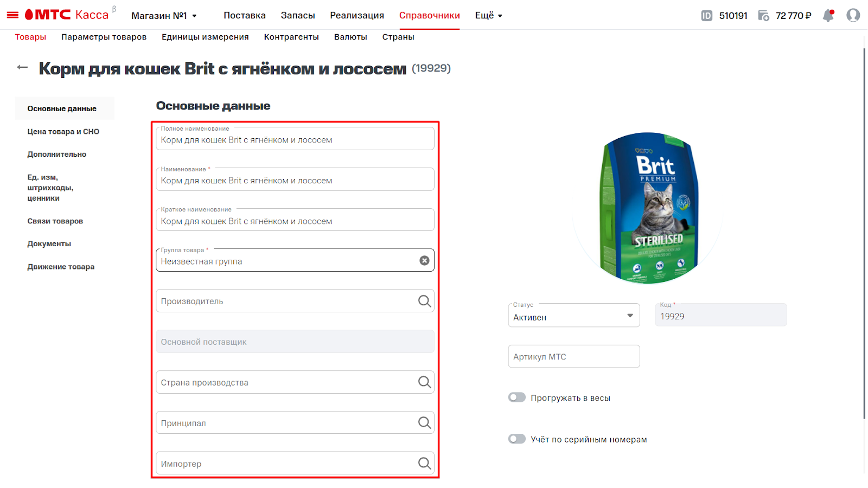Switch to Единицы измерения tab
Image resolution: width=868 pixels, height=488 pixels.
point(205,37)
